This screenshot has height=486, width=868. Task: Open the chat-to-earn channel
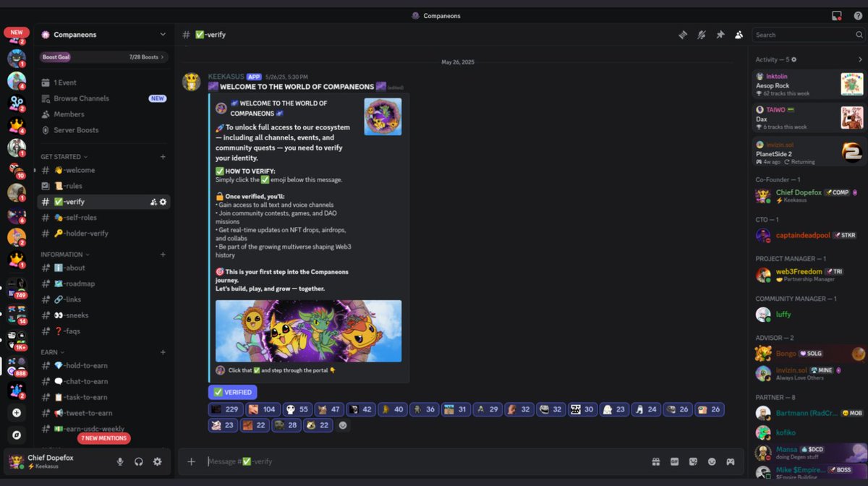[103, 381]
